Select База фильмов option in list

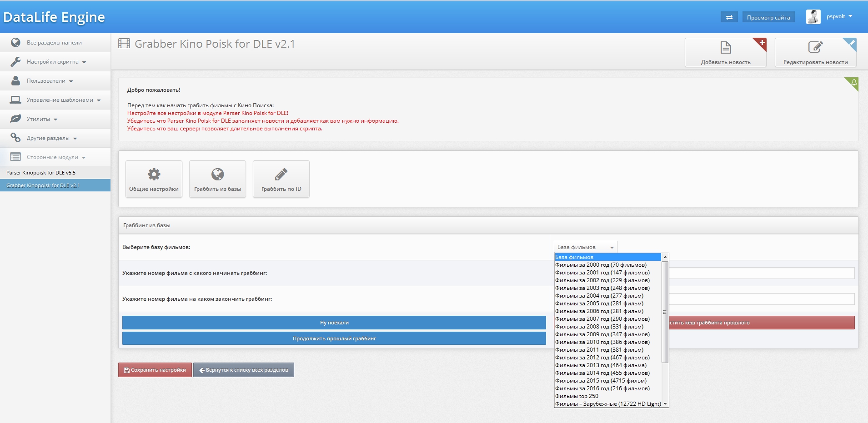click(x=608, y=257)
